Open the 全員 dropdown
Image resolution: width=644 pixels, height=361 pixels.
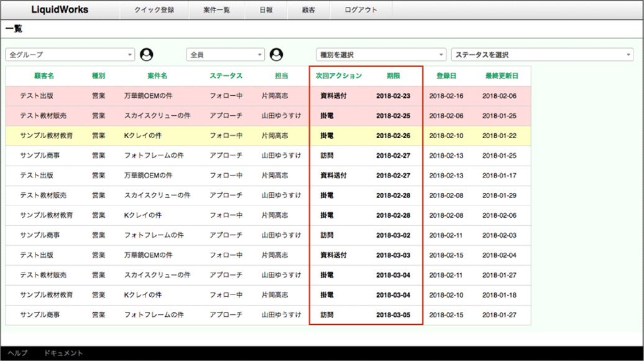point(225,54)
